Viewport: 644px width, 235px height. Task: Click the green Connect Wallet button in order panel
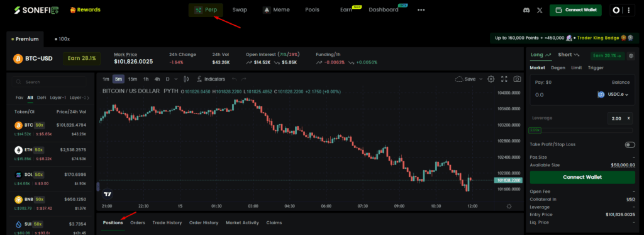[582, 177]
